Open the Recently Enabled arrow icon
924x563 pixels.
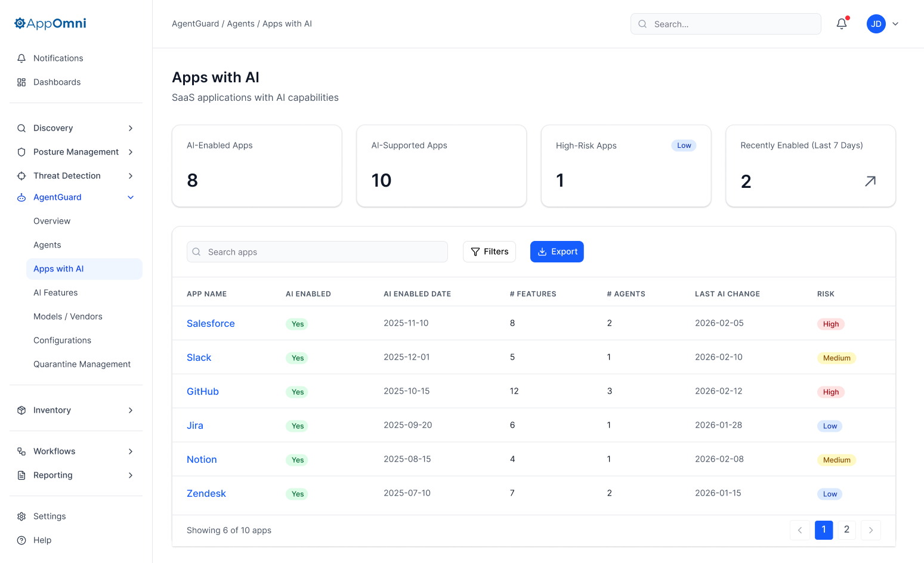[x=870, y=181]
